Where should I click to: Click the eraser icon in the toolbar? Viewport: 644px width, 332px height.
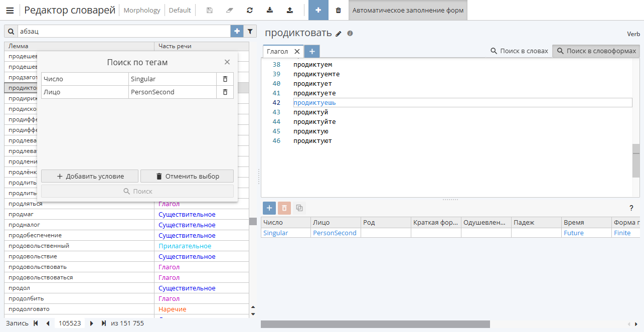click(x=229, y=10)
